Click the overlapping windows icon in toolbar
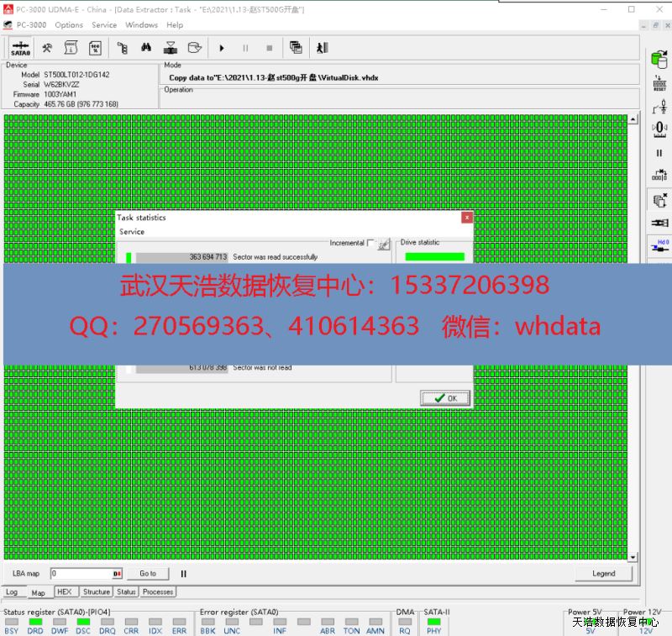This screenshot has width=672, height=636. click(x=296, y=49)
